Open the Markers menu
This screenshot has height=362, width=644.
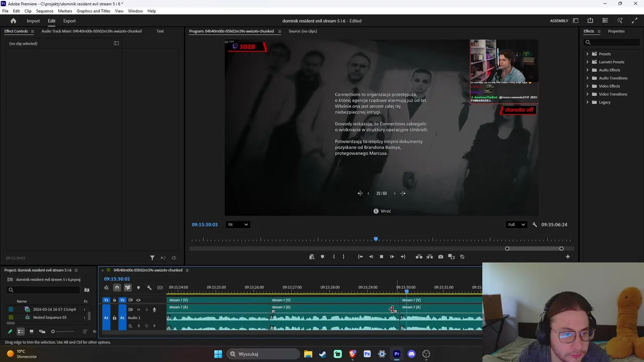coord(65,11)
